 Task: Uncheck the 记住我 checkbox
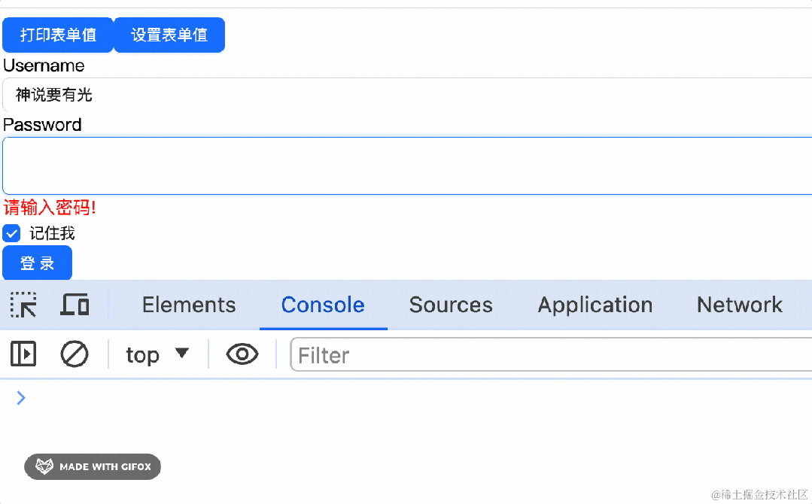coord(12,233)
